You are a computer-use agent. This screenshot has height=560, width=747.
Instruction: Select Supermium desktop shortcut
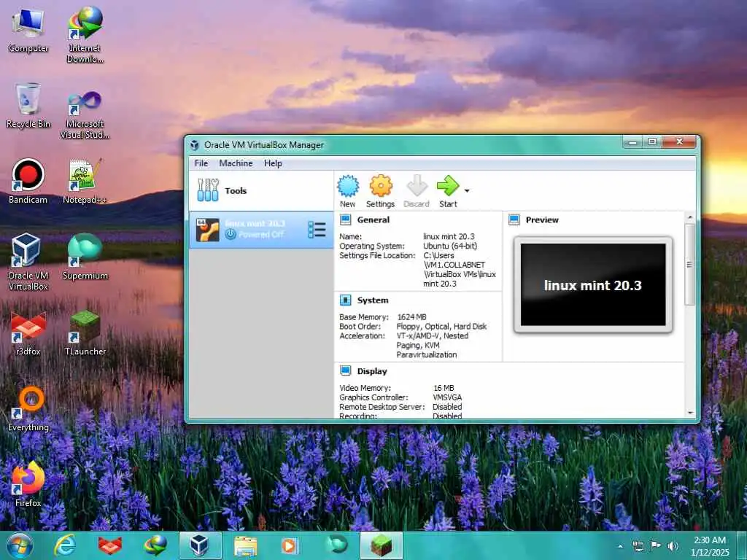(x=85, y=257)
